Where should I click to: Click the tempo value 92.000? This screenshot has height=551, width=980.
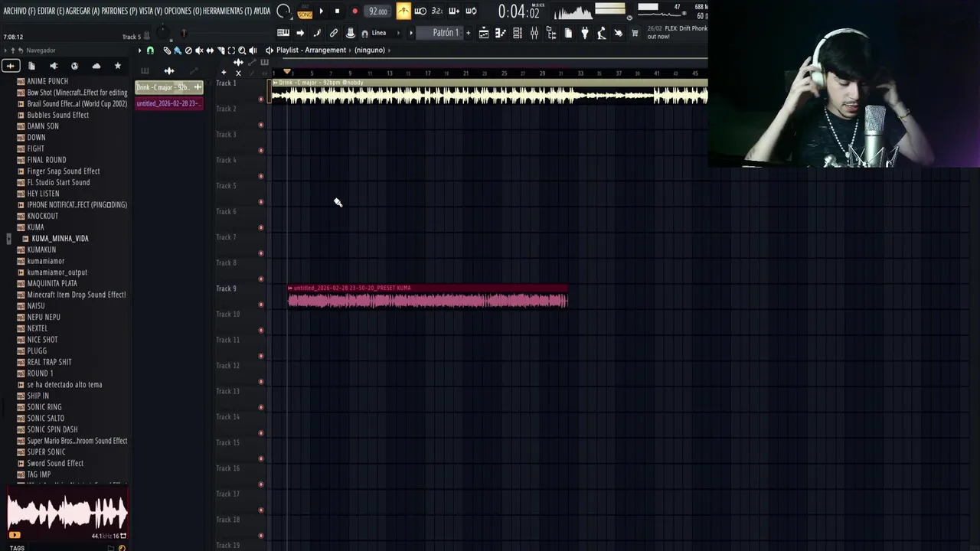(x=377, y=11)
